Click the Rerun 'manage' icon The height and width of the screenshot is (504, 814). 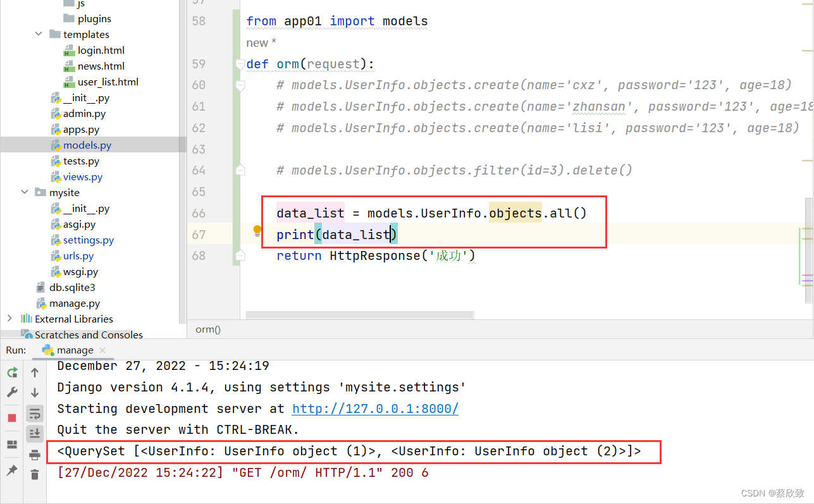click(x=12, y=372)
